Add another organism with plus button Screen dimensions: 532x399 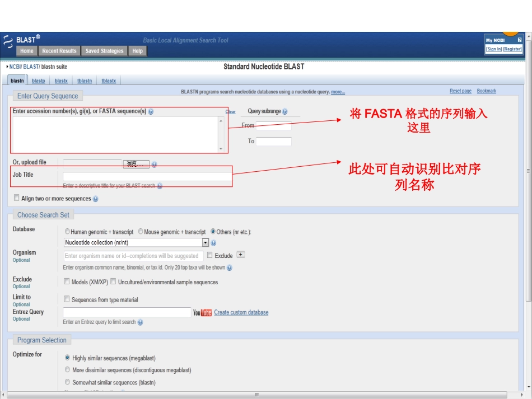[x=241, y=255]
